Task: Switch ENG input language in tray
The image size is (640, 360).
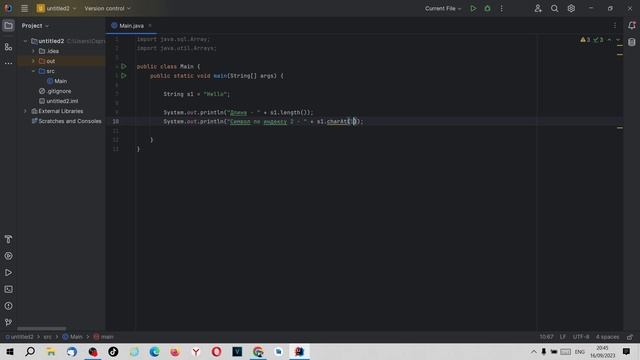Action: [x=580, y=351]
